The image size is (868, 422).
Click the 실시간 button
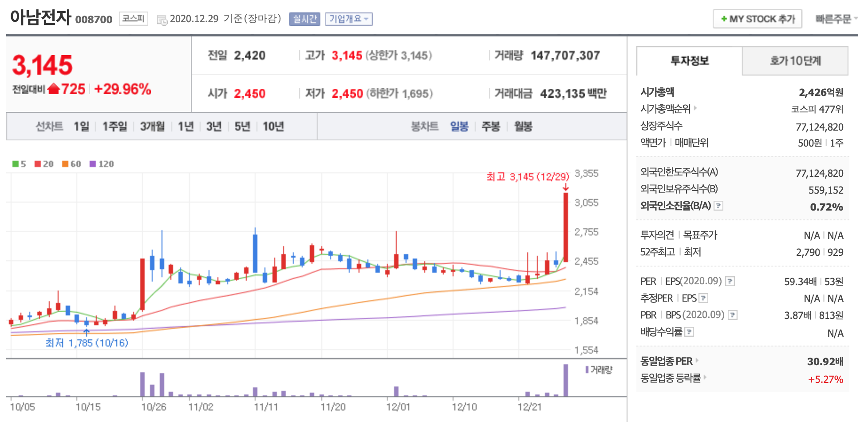(x=305, y=19)
